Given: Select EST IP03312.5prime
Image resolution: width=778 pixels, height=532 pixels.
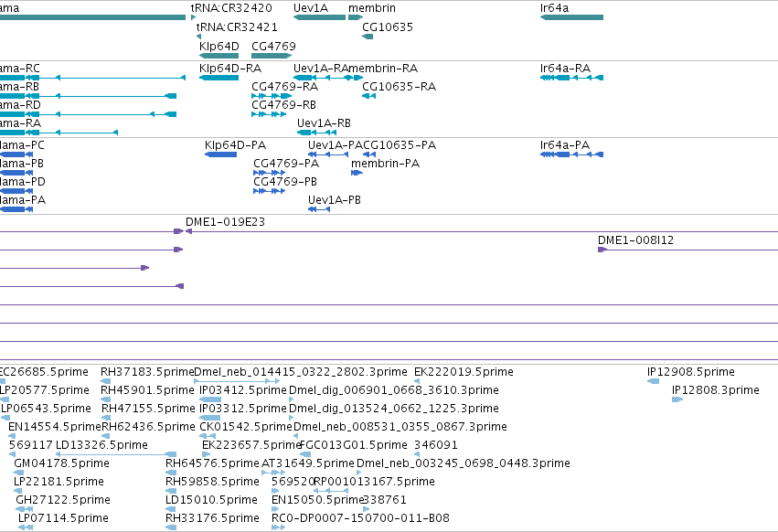Looking at the screenshot, I should [x=210, y=418].
